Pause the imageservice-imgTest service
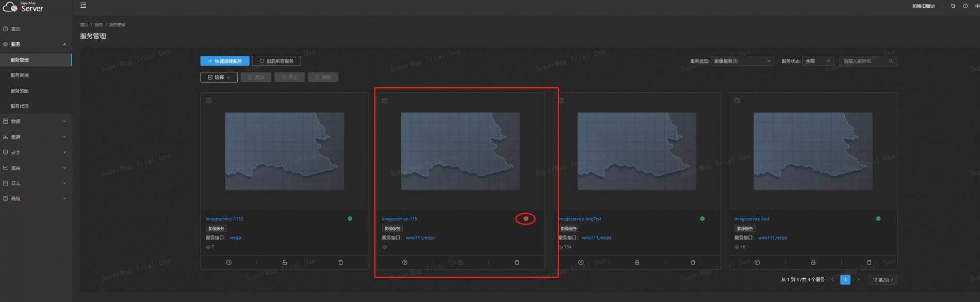980x302 pixels. [x=581, y=262]
